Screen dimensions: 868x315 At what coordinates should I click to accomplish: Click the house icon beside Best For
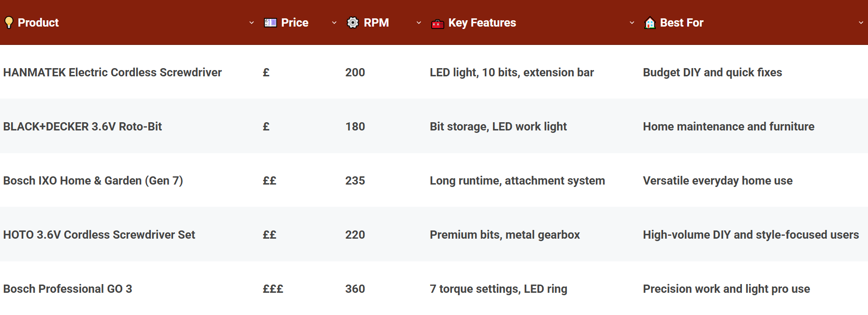point(650,23)
